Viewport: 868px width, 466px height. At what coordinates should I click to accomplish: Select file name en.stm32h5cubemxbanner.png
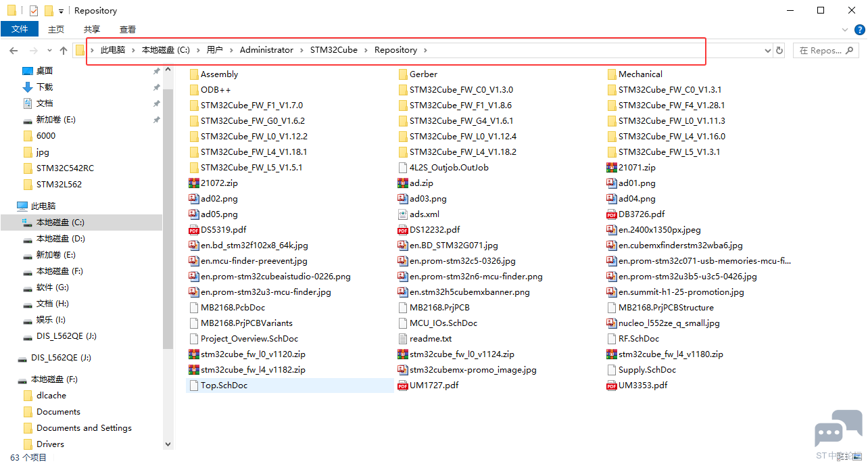click(470, 292)
